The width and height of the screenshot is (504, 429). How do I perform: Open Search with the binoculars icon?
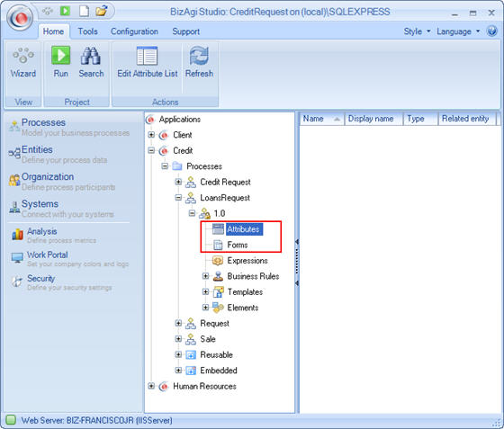91,63
